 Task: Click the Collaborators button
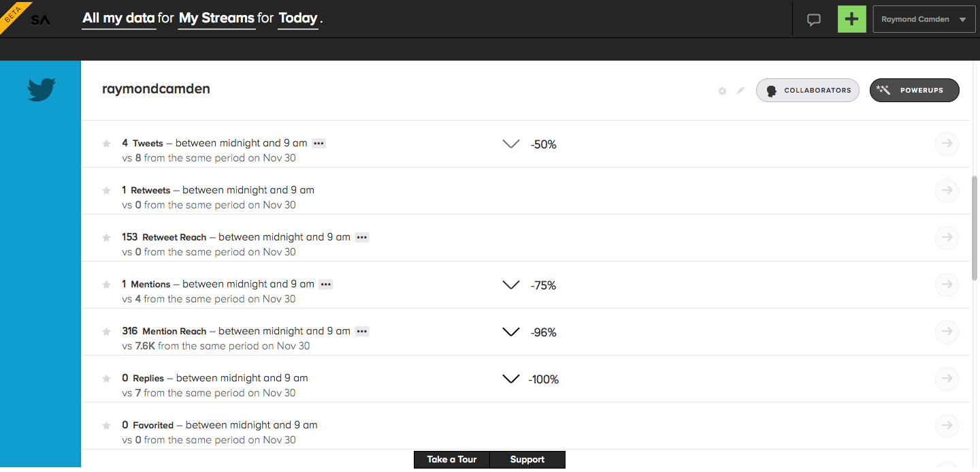coord(808,90)
